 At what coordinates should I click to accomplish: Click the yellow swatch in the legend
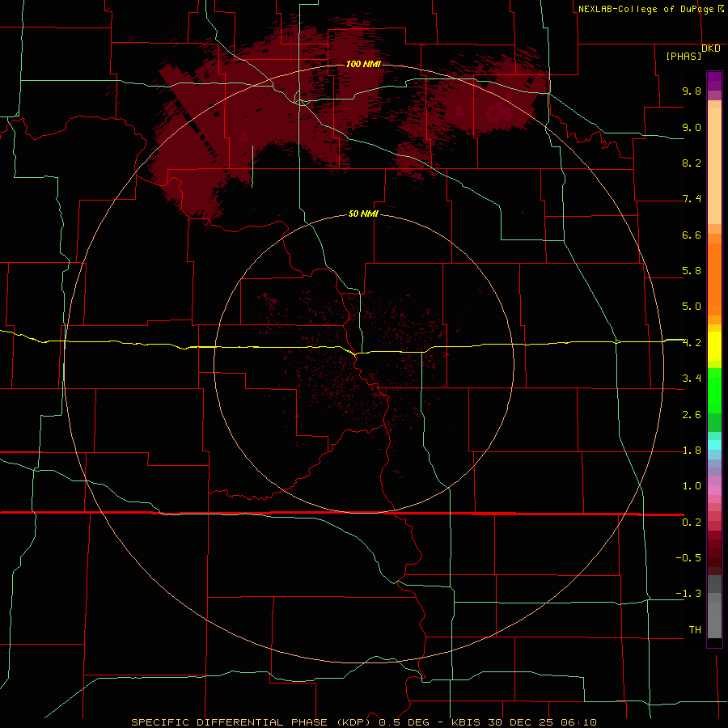(714, 346)
